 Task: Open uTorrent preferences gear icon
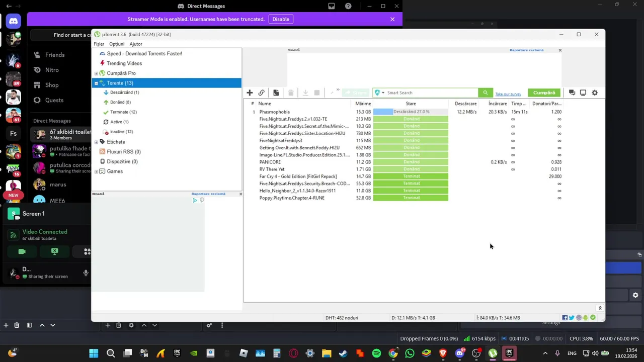point(595,93)
